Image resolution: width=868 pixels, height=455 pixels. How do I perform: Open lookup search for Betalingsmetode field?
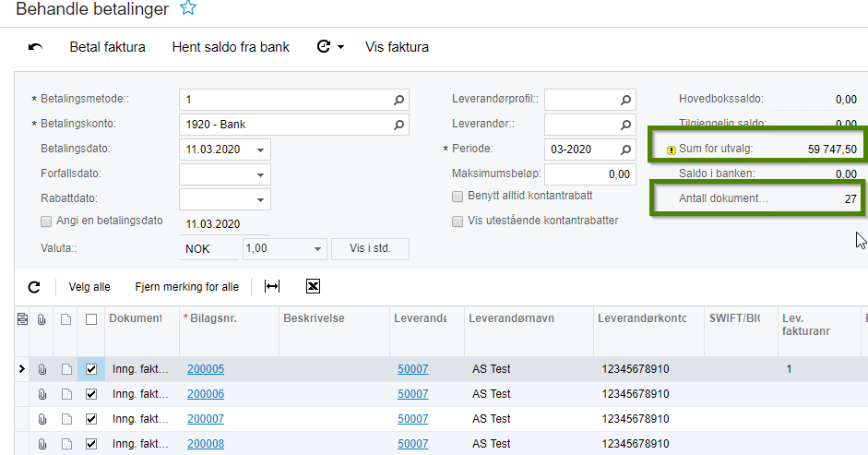tap(398, 100)
